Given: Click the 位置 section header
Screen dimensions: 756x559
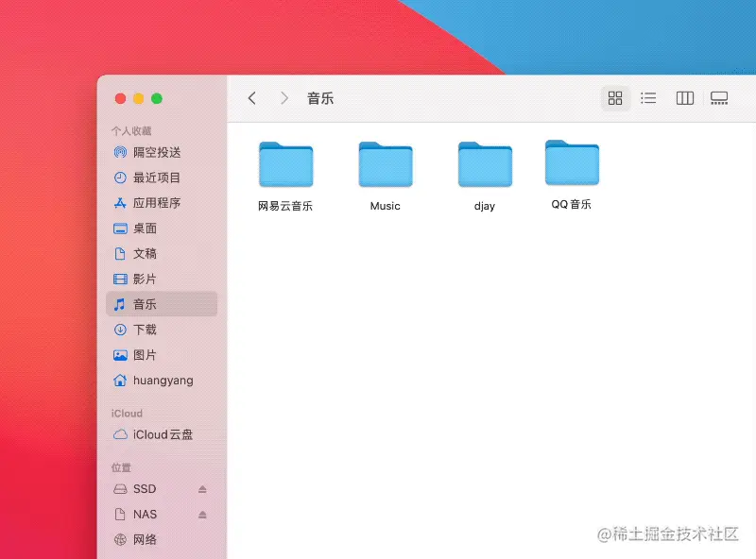Looking at the screenshot, I should [x=121, y=467].
